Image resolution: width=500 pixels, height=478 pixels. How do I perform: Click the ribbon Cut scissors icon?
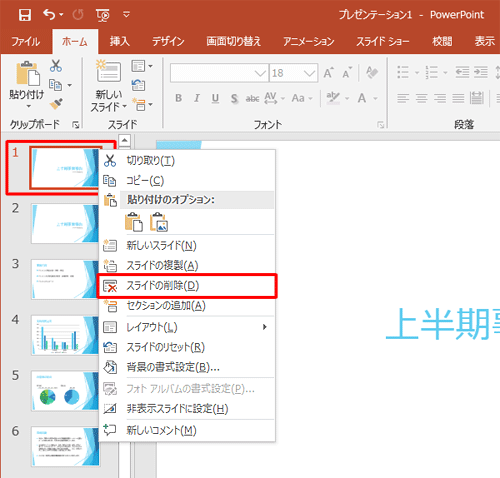click(56, 66)
